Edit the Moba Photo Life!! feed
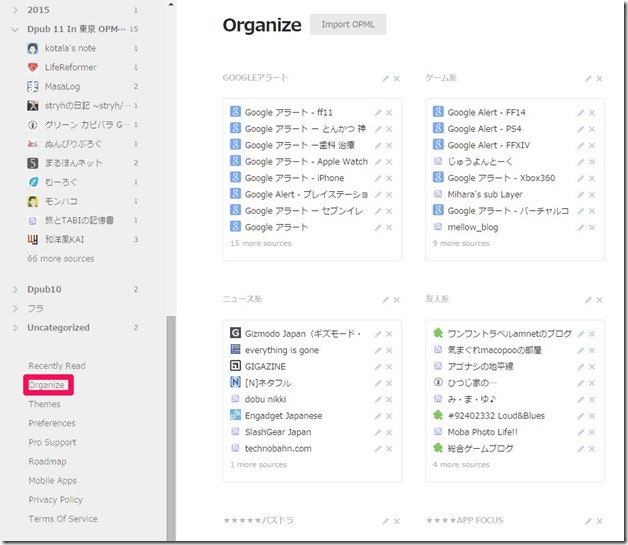Image resolution: width=628 pixels, height=545 pixels. point(580,432)
